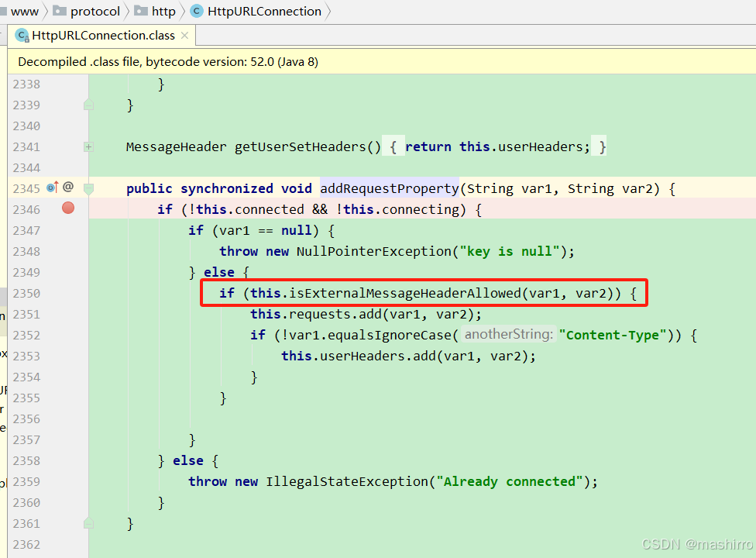The height and width of the screenshot is (558, 756).
Task: Click line number 2350 in gutter
Action: point(26,293)
